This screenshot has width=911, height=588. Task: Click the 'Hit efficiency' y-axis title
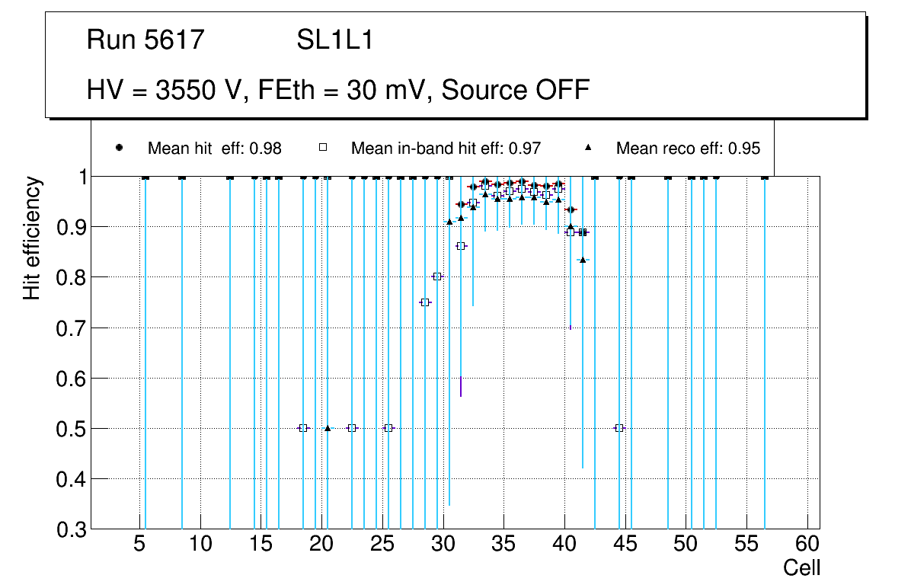click(x=32, y=238)
